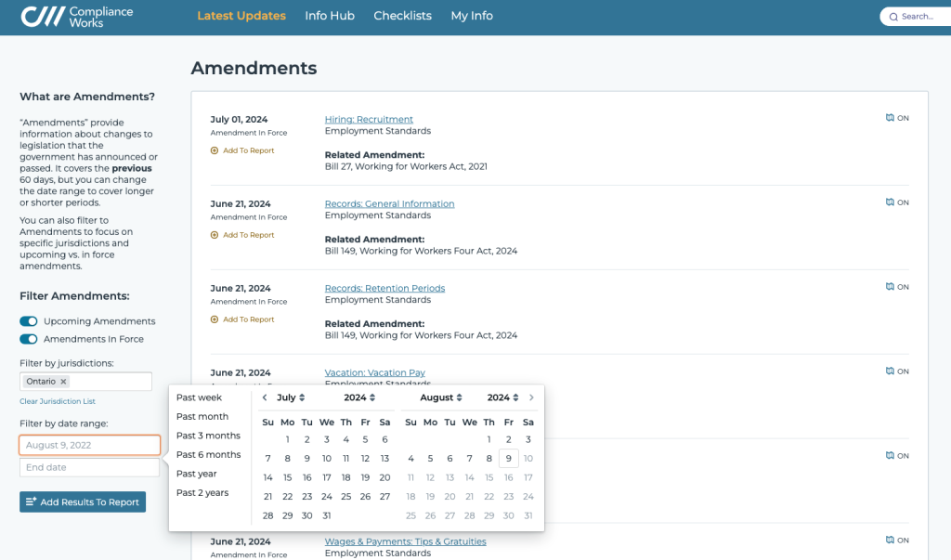Screen dimensions: 951x560
Task: Select August 9 in calendar
Action: point(509,458)
